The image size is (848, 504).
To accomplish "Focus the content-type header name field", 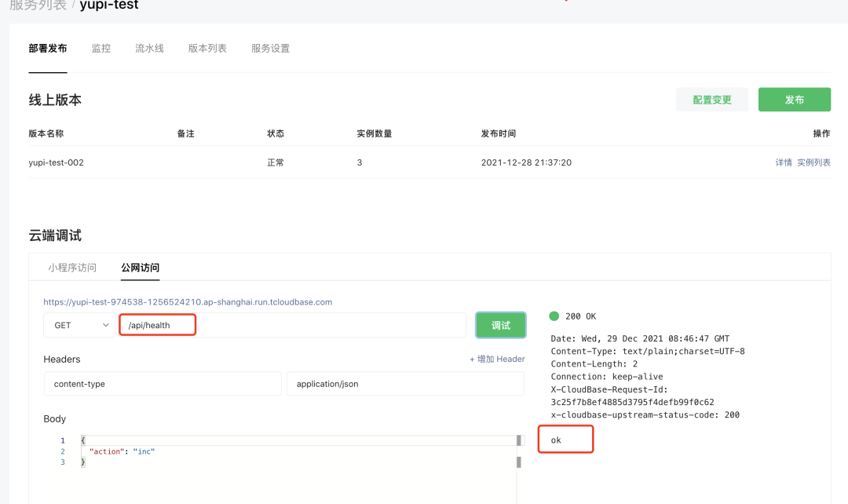I will (x=163, y=384).
